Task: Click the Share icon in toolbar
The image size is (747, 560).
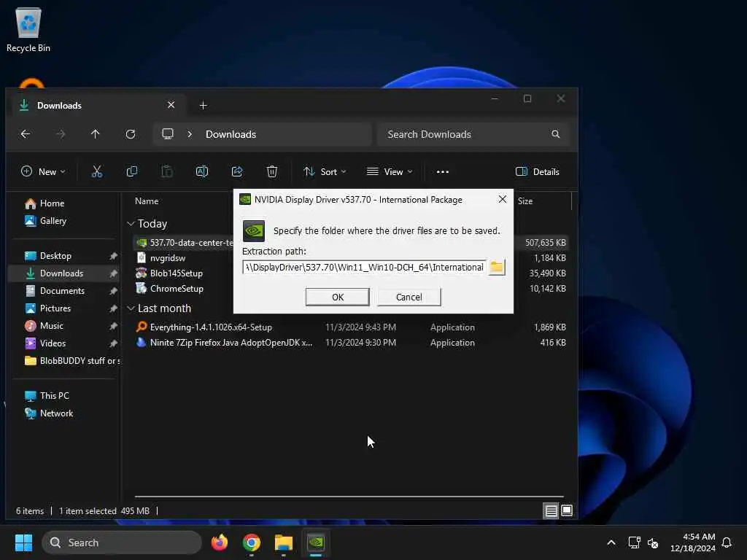Action: [x=237, y=171]
